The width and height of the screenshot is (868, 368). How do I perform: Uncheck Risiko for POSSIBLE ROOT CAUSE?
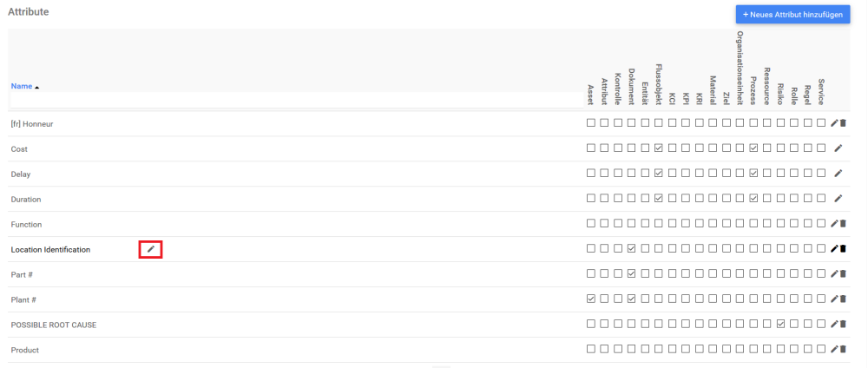(780, 325)
